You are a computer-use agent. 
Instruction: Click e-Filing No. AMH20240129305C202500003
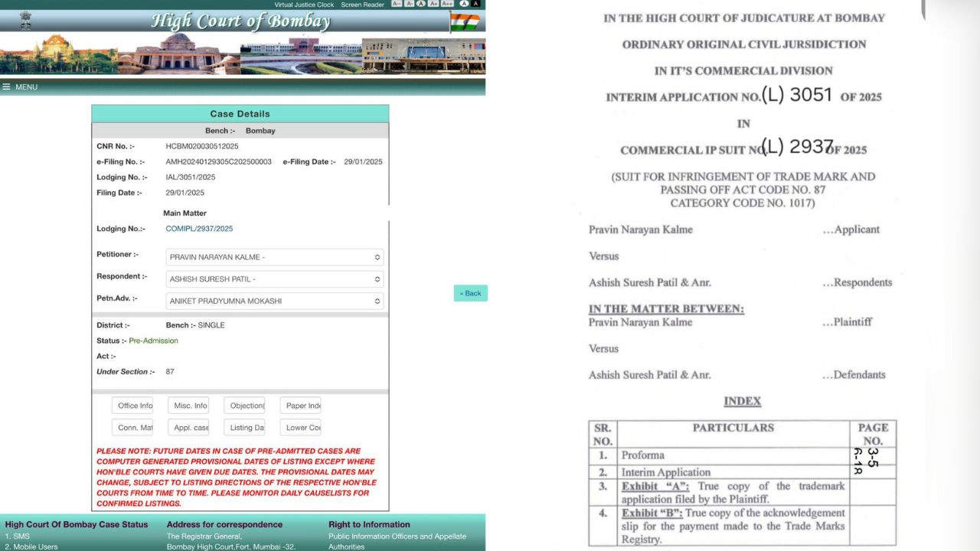point(218,162)
